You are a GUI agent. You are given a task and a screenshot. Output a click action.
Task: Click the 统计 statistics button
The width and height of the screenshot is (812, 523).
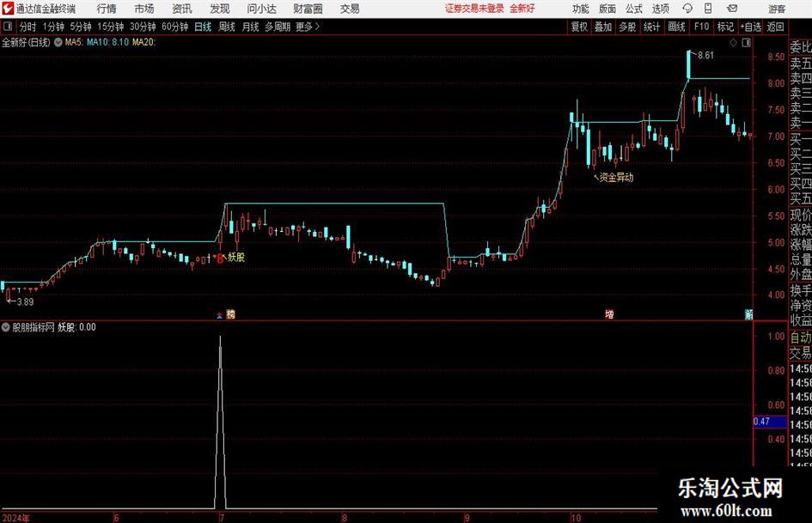tap(651, 27)
